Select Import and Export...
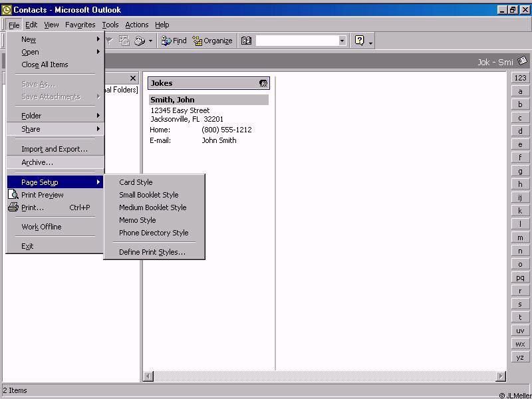 click(56, 149)
